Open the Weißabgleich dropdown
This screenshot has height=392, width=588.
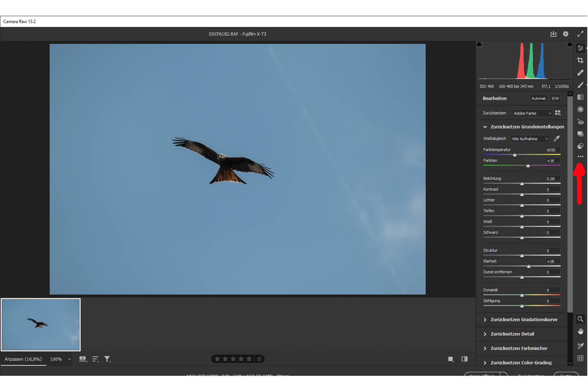pos(530,139)
